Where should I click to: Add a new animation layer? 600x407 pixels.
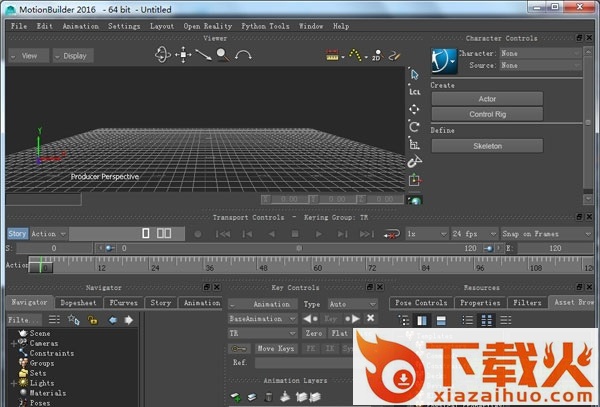pyautogui.click(x=236, y=397)
